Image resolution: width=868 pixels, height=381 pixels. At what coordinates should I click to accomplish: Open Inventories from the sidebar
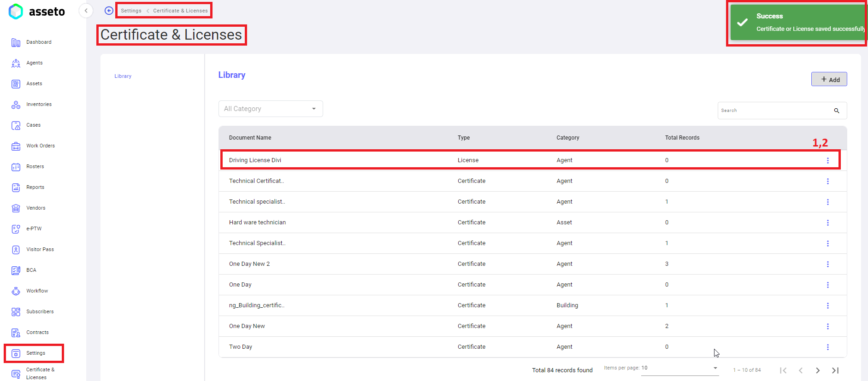click(16, 105)
